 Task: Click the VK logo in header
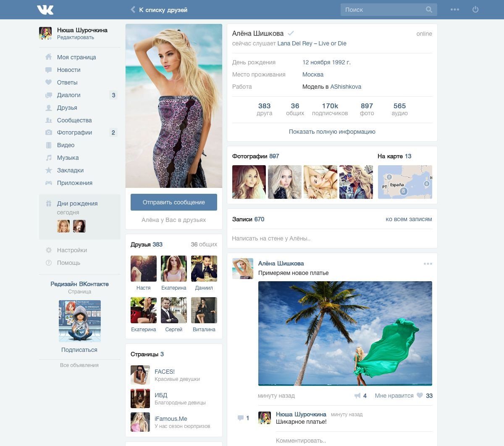point(45,10)
